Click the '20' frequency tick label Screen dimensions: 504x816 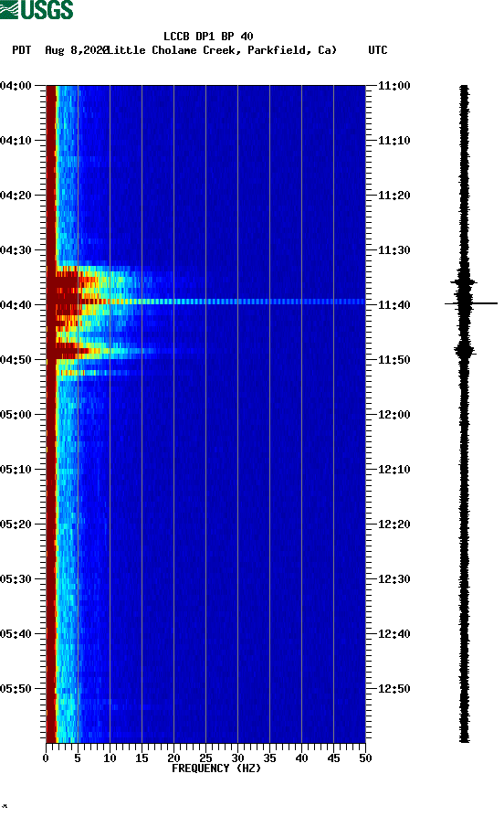173,758
